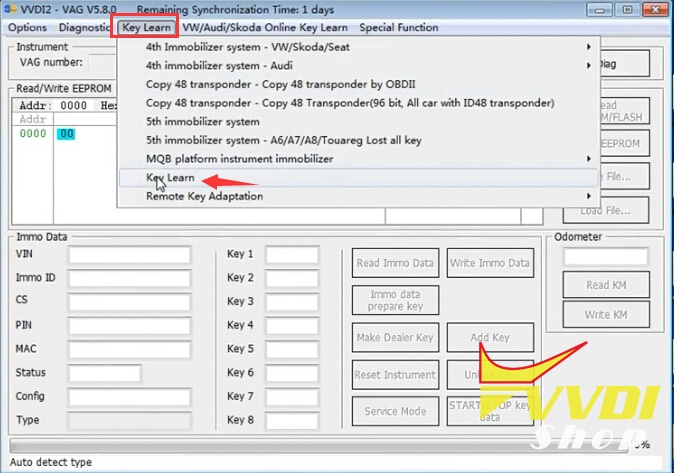Click the Key 4 field
Screen dimensions: 674x473
[292, 326]
